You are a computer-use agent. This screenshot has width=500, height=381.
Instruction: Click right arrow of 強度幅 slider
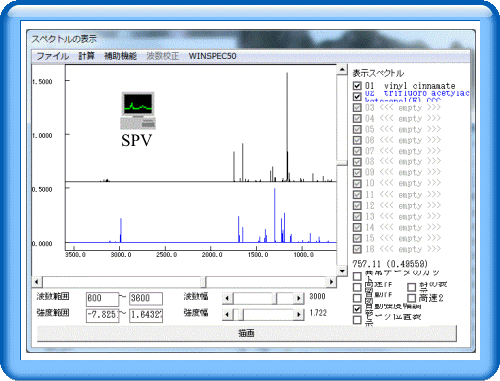click(299, 314)
